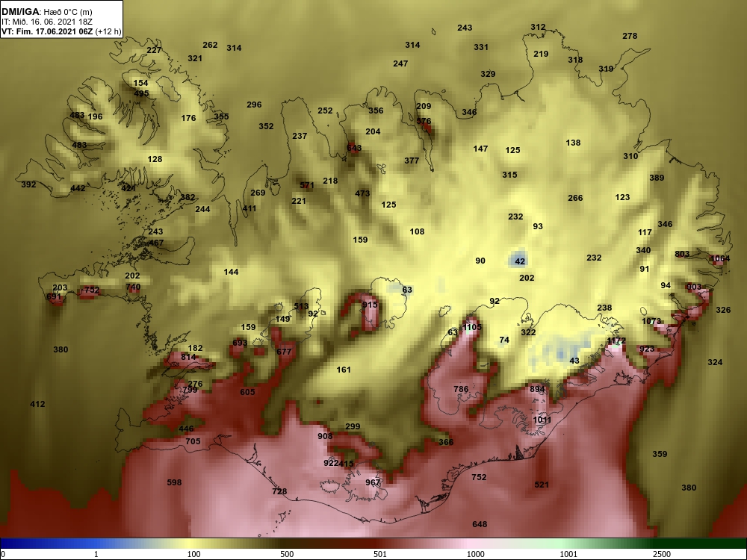Screen dimensions: 747x560
Task: Click the map value 359
Action: [x=660, y=454]
